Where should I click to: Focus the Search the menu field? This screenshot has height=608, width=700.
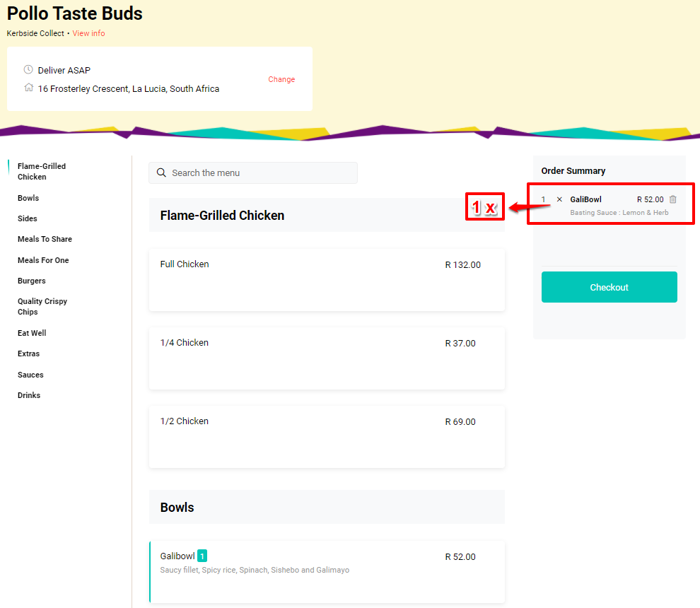coord(253,173)
